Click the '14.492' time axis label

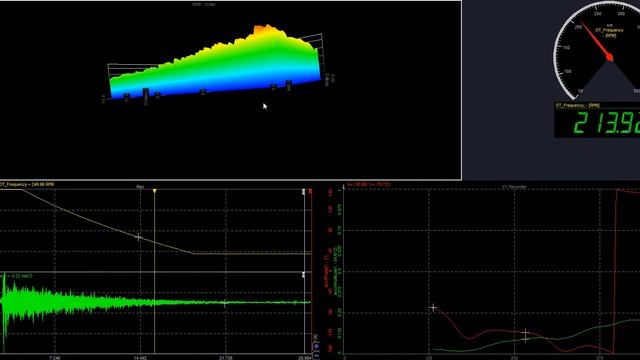(x=140, y=358)
